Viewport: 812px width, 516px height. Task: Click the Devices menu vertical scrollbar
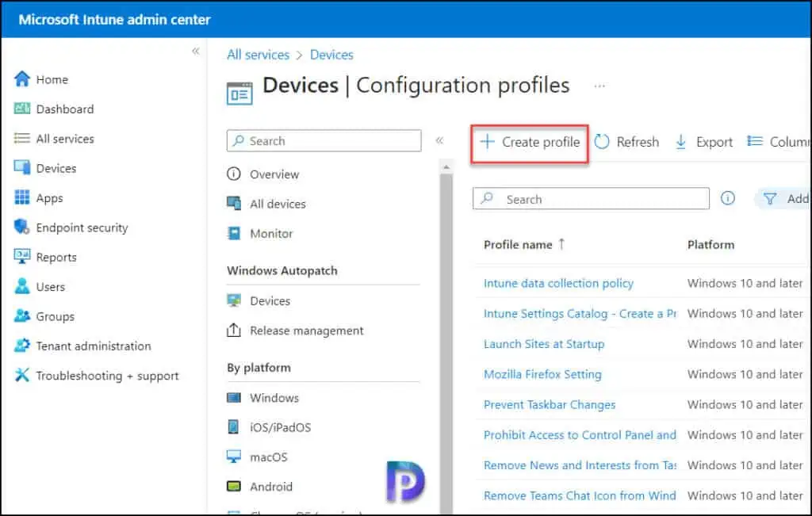click(446, 343)
